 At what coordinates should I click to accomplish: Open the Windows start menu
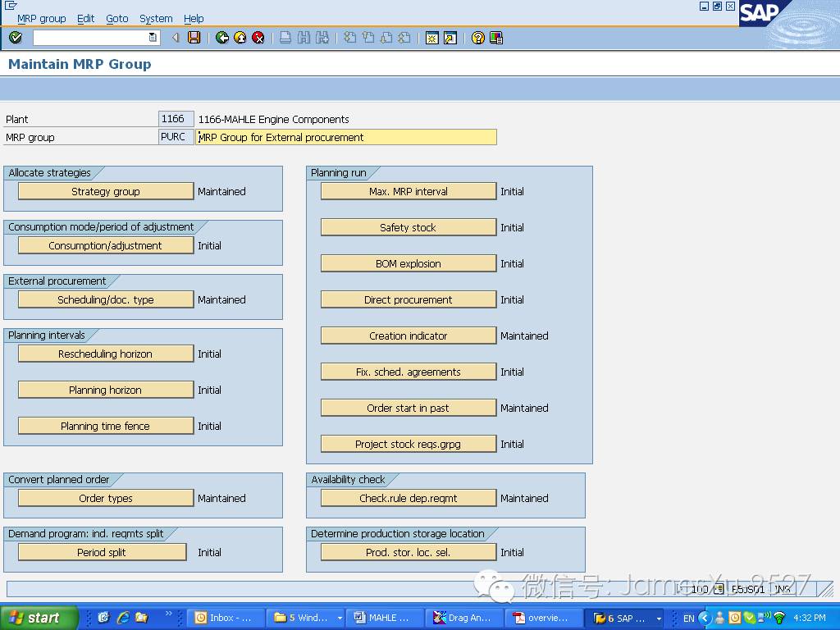click(39, 618)
